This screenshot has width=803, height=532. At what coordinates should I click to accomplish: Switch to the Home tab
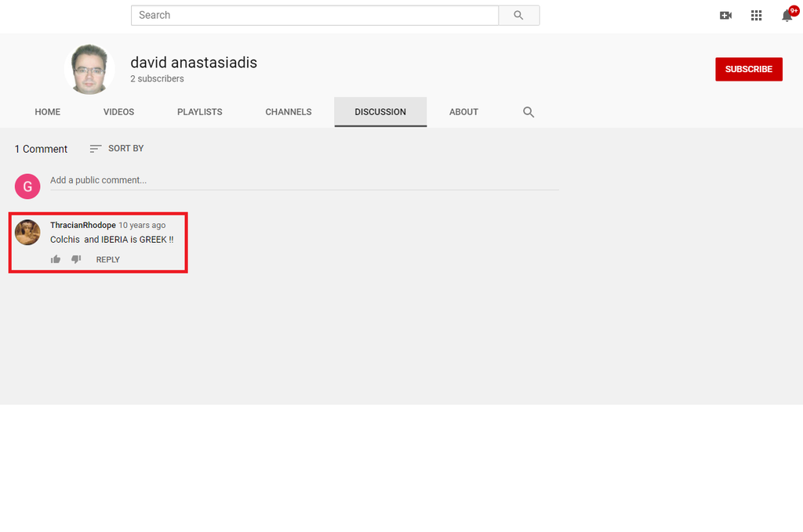point(48,112)
